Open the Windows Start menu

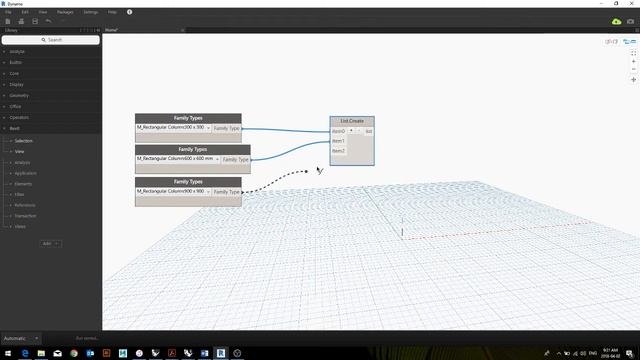(x=8, y=353)
